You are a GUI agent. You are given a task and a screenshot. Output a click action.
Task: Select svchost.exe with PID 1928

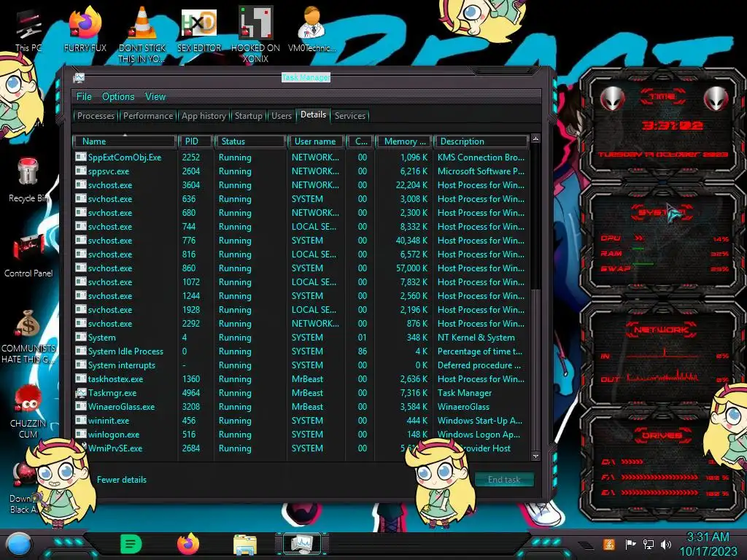(301, 309)
